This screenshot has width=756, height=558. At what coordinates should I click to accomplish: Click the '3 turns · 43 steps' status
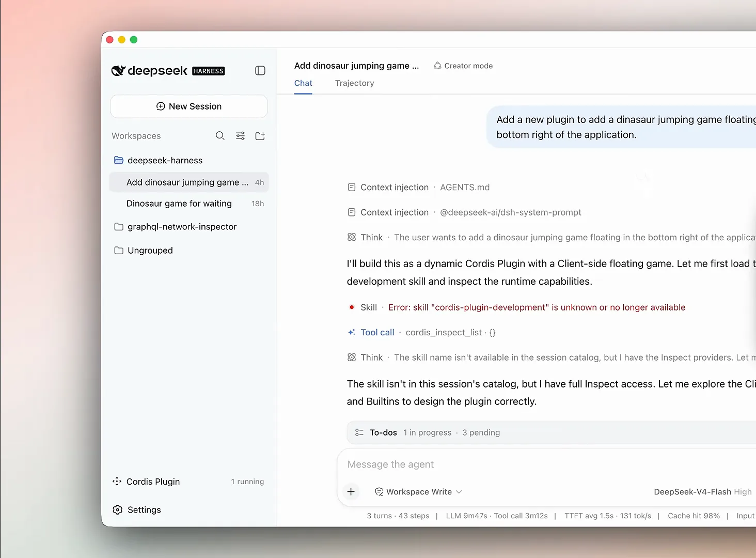398,516
